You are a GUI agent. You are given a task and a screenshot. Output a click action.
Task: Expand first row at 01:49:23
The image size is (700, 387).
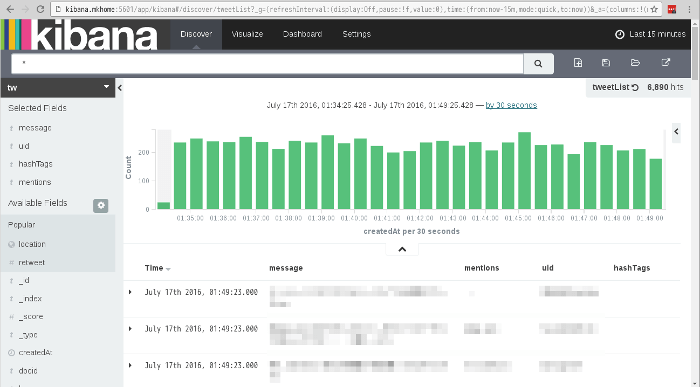(130, 292)
